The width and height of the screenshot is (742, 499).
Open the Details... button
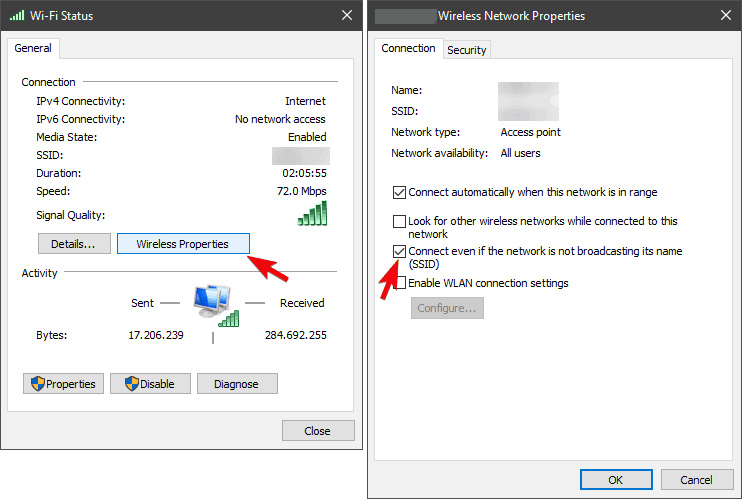click(74, 244)
